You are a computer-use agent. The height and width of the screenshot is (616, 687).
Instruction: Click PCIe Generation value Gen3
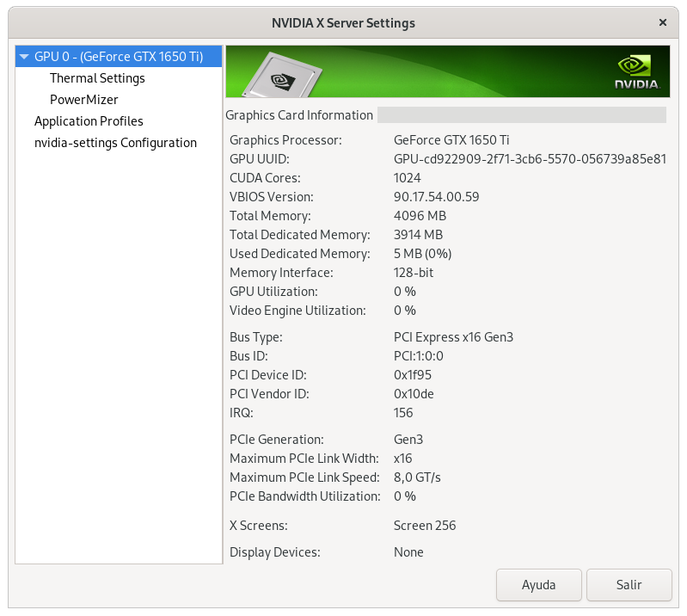[x=408, y=439]
